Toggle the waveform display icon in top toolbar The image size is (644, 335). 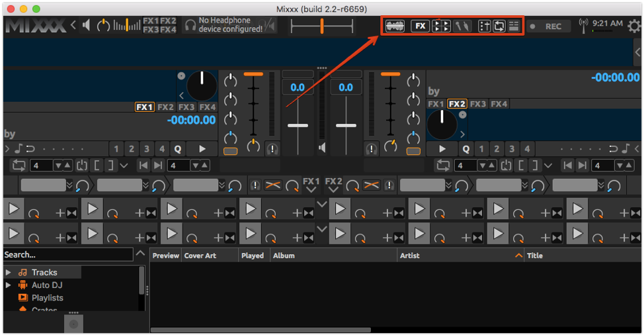[x=395, y=26]
